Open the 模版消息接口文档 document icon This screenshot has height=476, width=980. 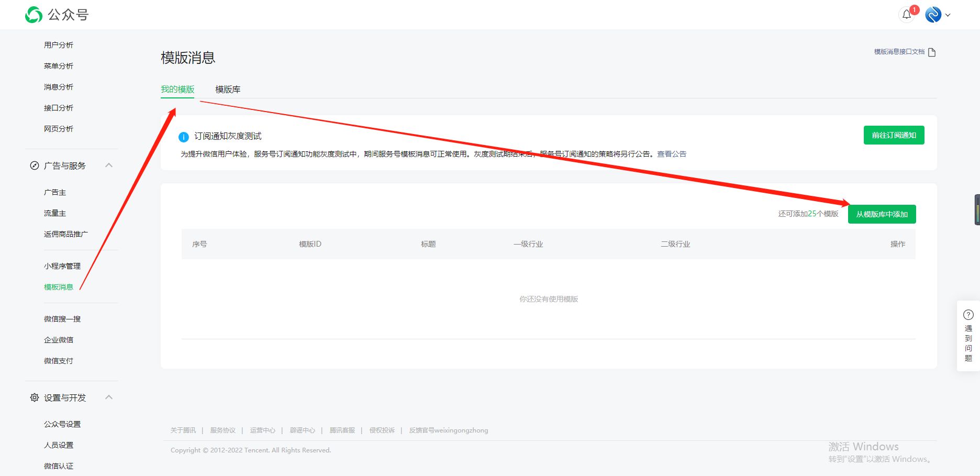click(932, 52)
